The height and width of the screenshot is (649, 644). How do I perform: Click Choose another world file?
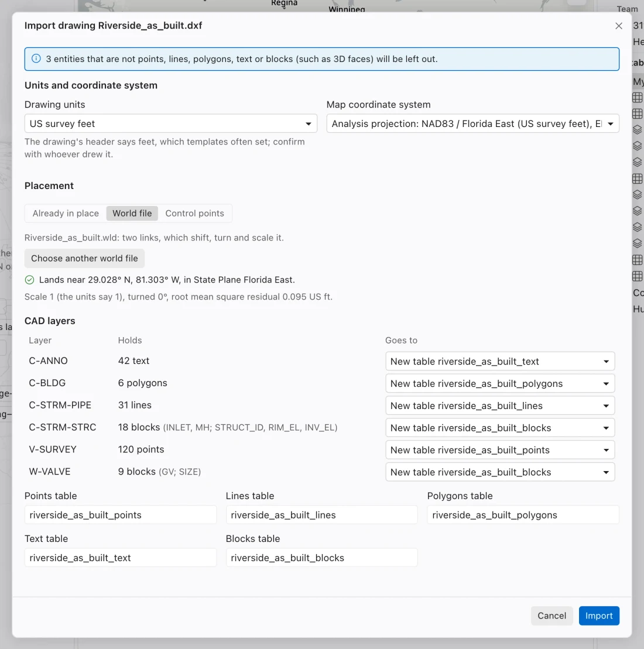coord(84,258)
